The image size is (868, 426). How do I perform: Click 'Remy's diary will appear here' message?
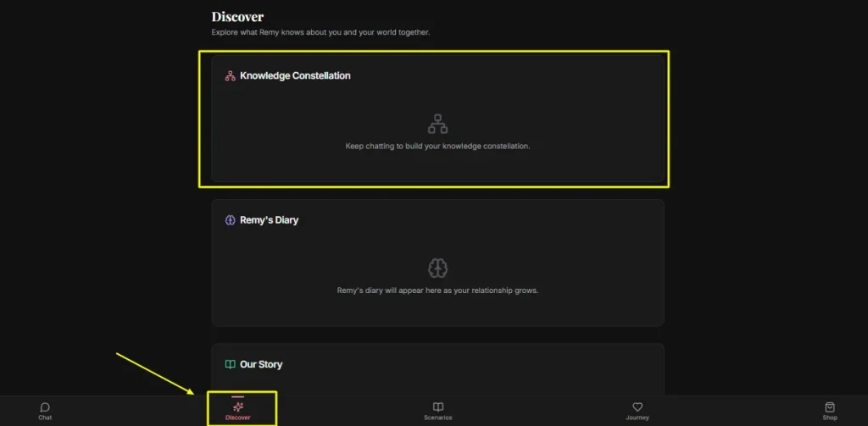[x=437, y=290]
